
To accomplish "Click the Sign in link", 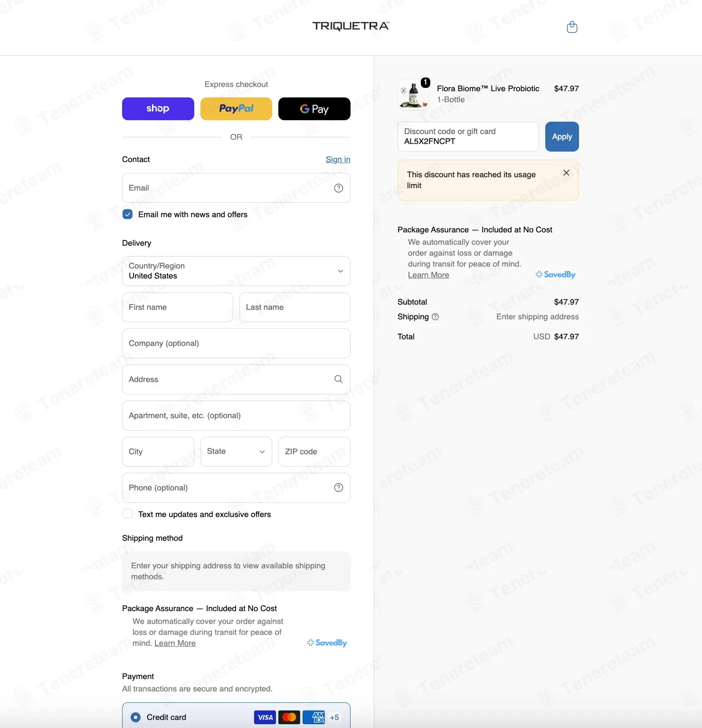I will coord(338,160).
